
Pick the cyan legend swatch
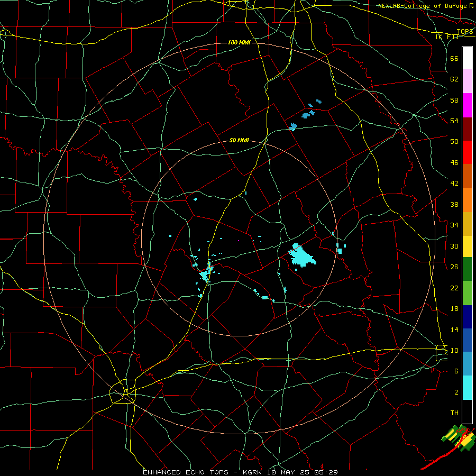coord(467,388)
